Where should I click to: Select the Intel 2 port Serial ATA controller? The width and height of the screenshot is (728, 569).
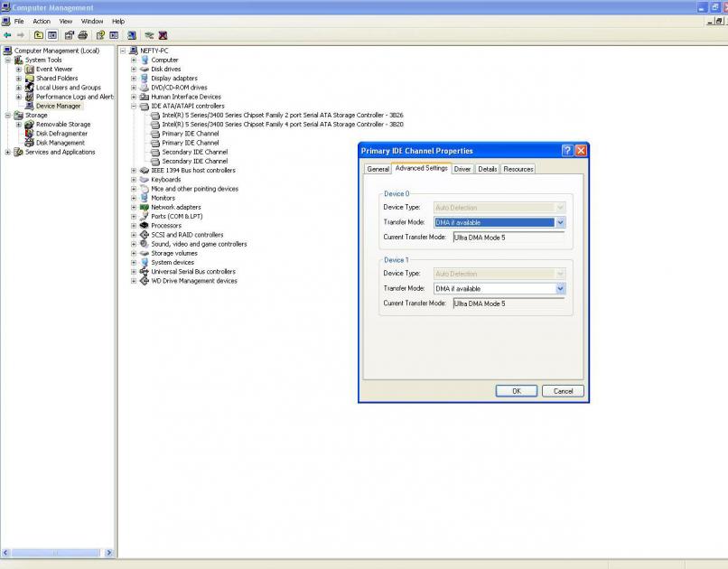tap(283, 115)
